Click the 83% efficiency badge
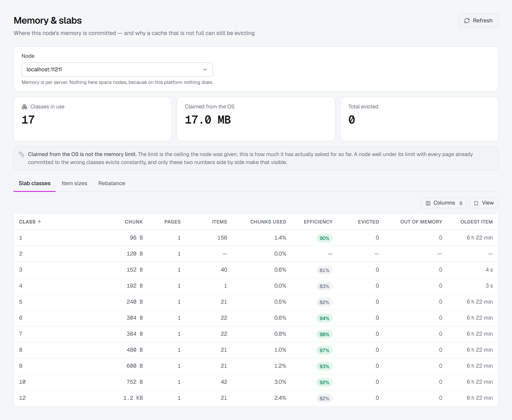 click(324, 286)
